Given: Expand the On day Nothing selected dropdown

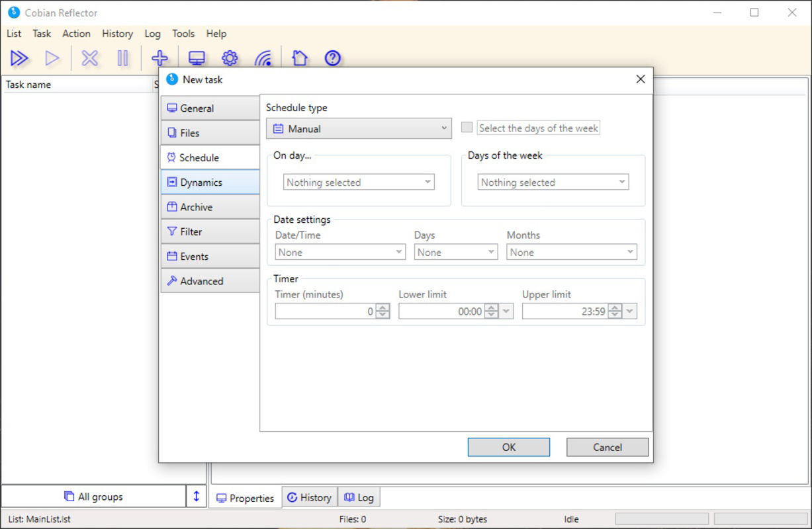Looking at the screenshot, I should [359, 183].
